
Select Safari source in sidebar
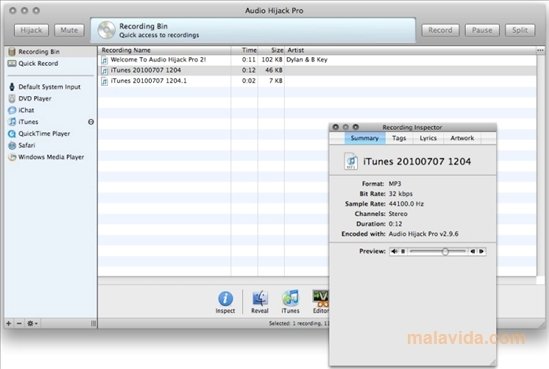click(51, 145)
